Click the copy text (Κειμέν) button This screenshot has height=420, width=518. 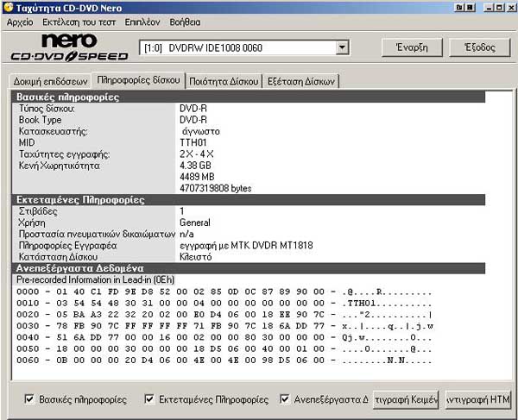pos(406,400)
